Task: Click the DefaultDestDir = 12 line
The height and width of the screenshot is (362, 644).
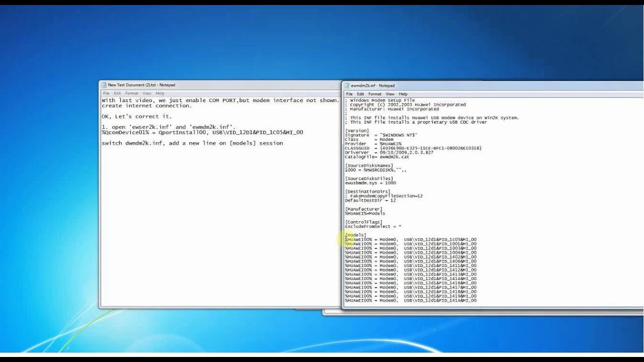Action: 370,201
